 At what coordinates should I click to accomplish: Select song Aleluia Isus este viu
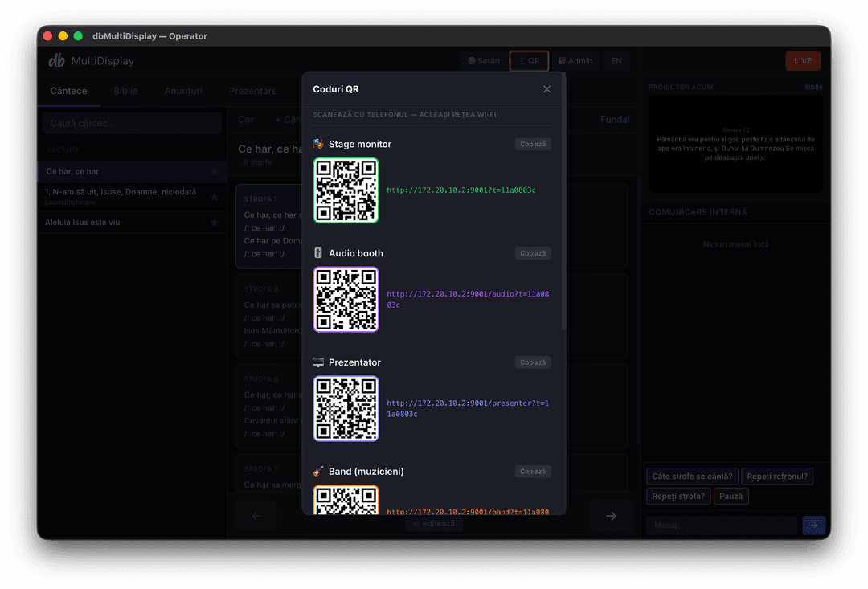tap(132, 223)
